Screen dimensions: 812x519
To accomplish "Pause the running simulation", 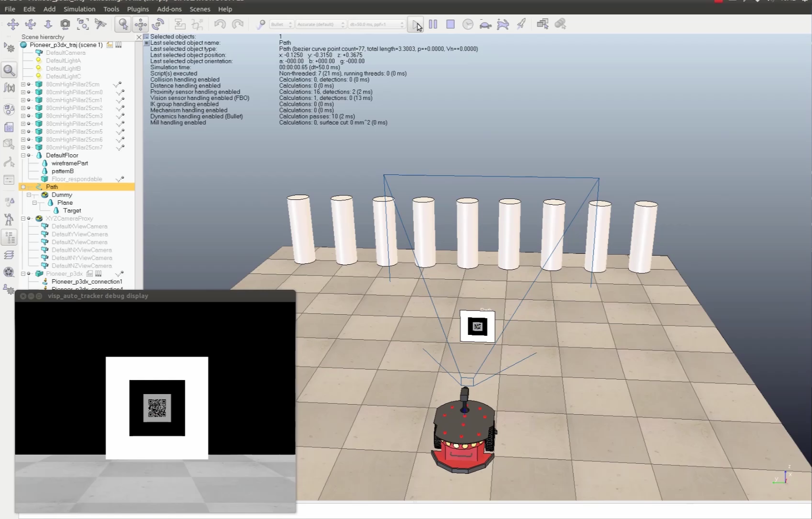I will pos(433,24).
